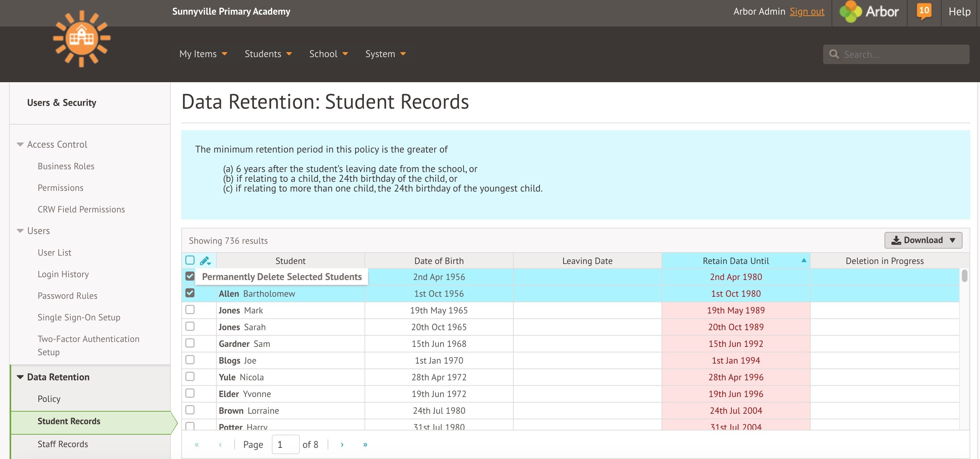The image size is (980, 459).
Task: Go to the first page of results
Action: [x=197, y=444]
